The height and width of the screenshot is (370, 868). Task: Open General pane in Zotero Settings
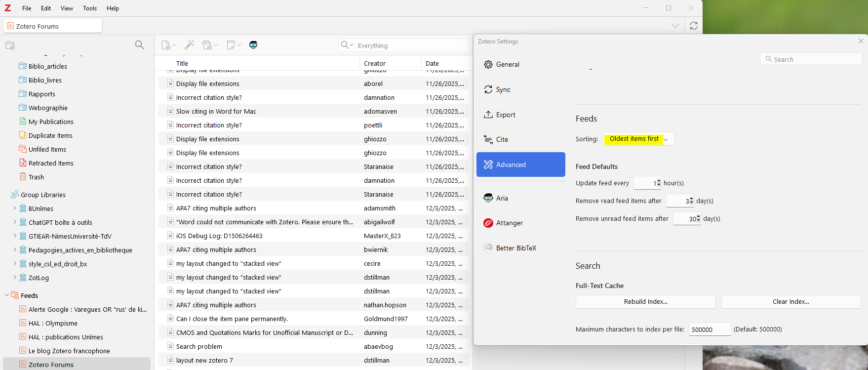[x=521, y=64]
